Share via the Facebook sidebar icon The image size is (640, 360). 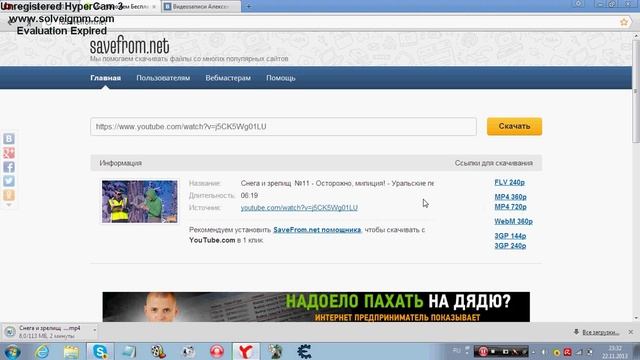click(x=9, y=167)
